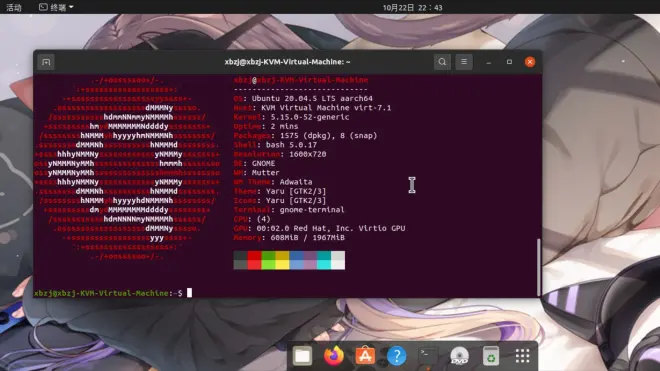This screenshot has width=660, height=371.
Task: Maximize the terminal window
Action: point(509,62)
